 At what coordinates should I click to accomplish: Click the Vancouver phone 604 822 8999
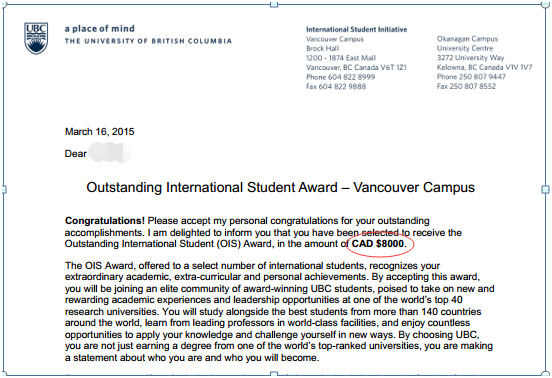pyautogui.click(x=340, y=77)
